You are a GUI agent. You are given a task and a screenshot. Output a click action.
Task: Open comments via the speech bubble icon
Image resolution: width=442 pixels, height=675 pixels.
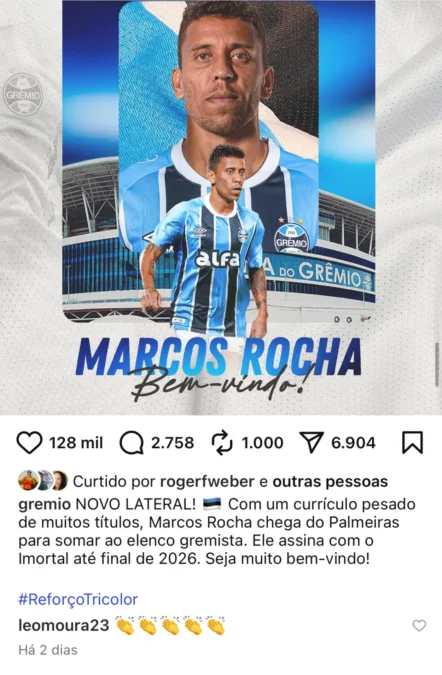[x=131, y=443]
